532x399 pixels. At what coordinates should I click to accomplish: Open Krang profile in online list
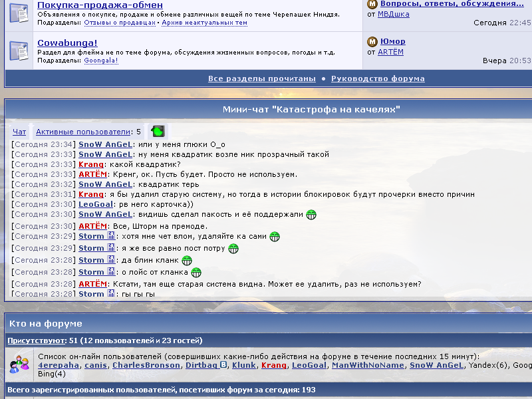tap(274, 365)
